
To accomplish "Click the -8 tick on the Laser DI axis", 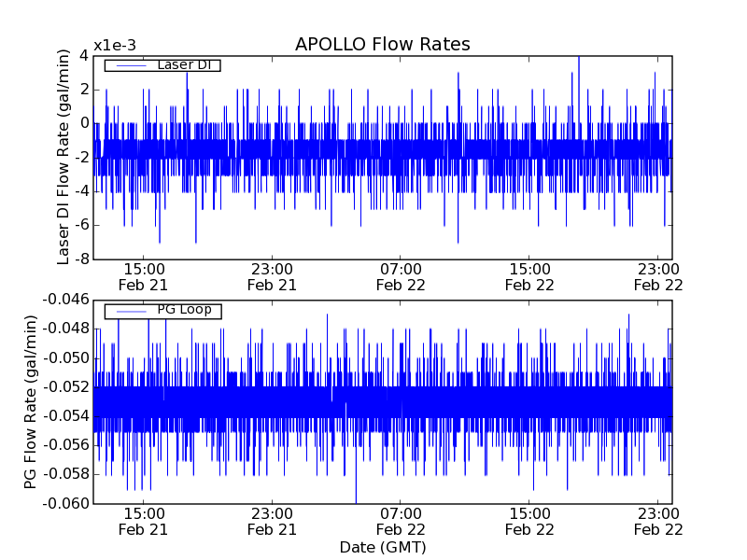I will pyautogui.click(x=80, y=259).
